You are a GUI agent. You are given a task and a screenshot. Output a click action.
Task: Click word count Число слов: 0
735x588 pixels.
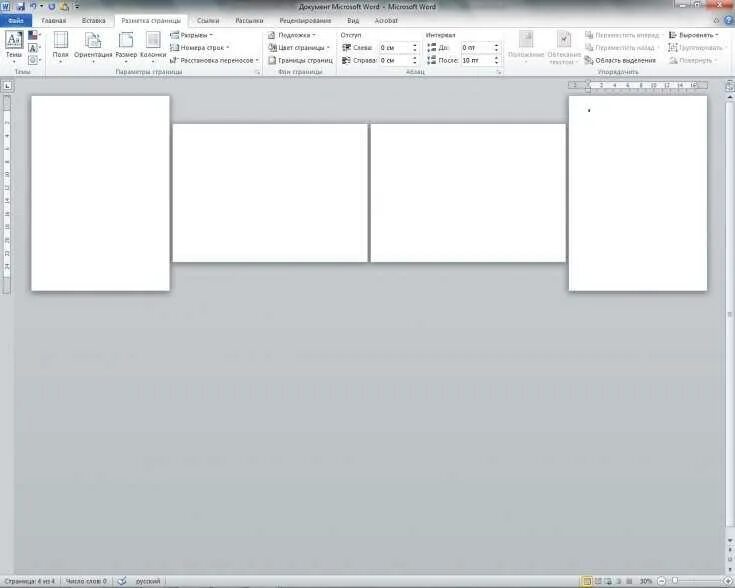click(86, 581)
